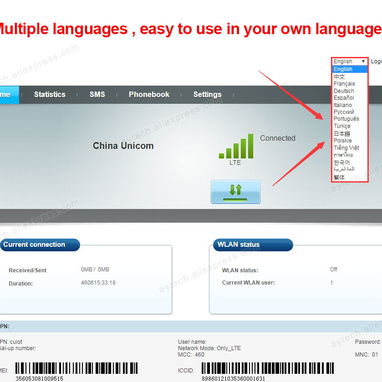Click the data connection up/down arrows button
This screenshot has height=382, width=382.
[235, 192]
